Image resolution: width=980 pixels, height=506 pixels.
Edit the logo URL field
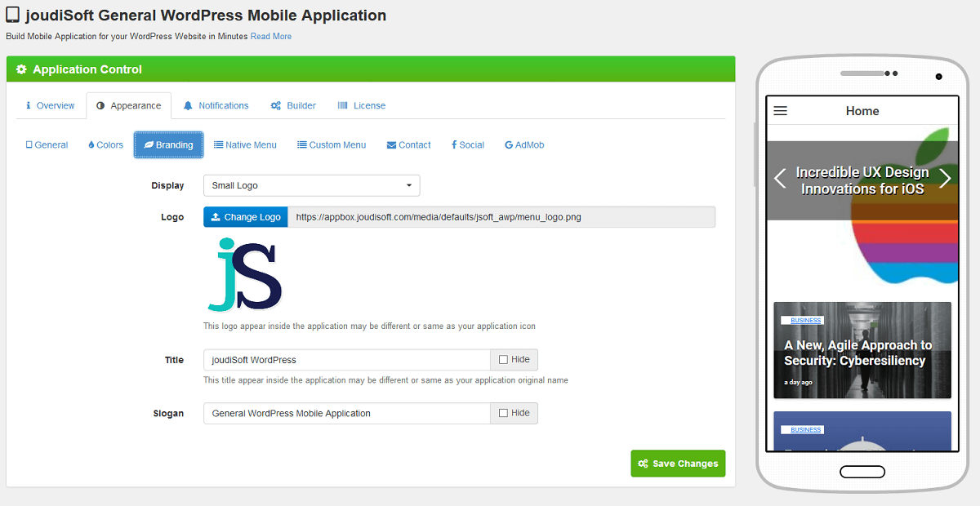click(x=501, y=217)
